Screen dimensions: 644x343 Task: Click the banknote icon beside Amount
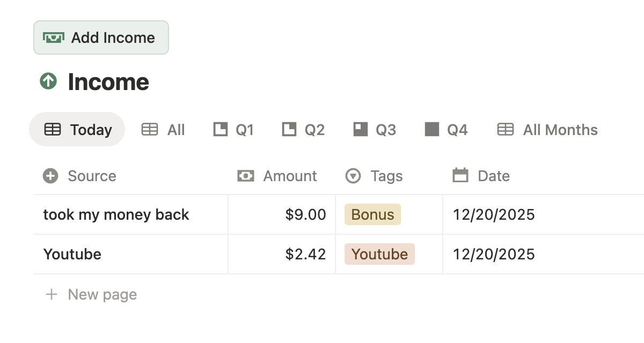tap(246, 176)
